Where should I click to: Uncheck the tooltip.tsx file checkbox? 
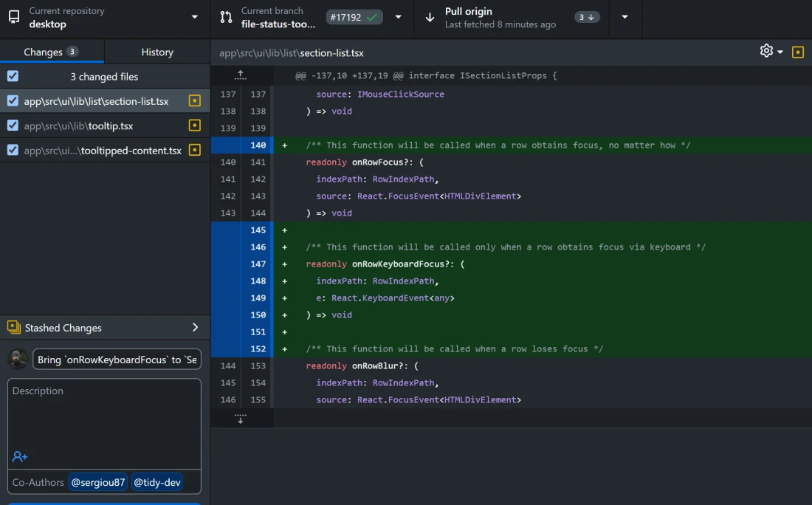[x=10, y=126]
